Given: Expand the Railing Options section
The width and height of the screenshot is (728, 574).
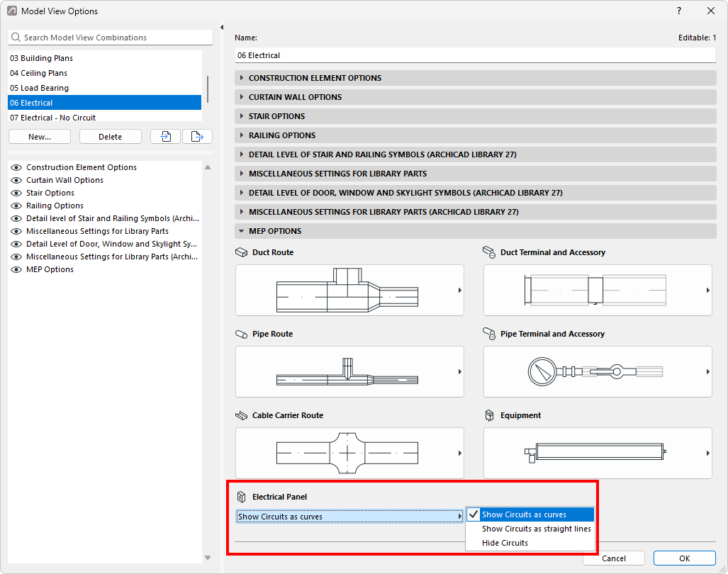Looking at the screenshot, I should [476, 135].
